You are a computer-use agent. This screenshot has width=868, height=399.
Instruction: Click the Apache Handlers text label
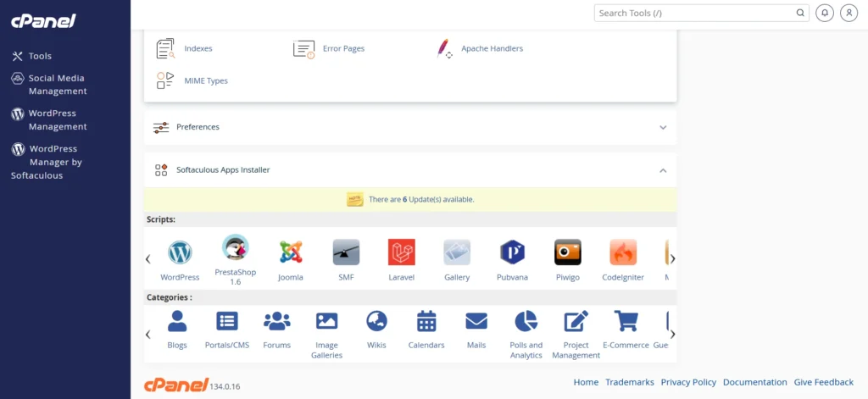pyautogui.click(x=492, y=48)
